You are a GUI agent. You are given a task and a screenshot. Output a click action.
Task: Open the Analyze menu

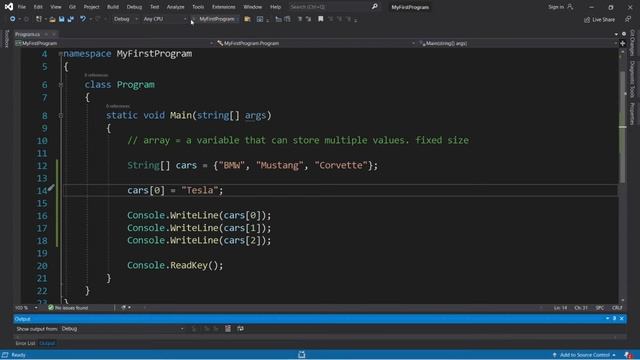click(176, 7)
